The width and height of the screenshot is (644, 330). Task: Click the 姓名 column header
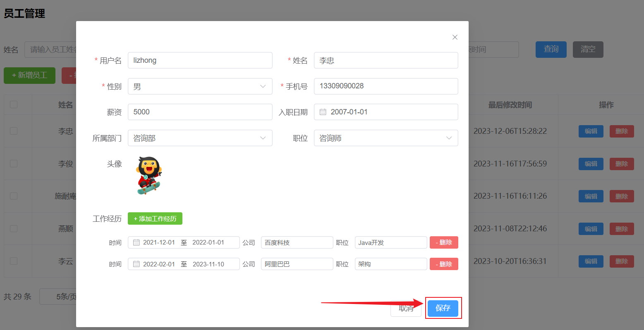coord(65,105)
